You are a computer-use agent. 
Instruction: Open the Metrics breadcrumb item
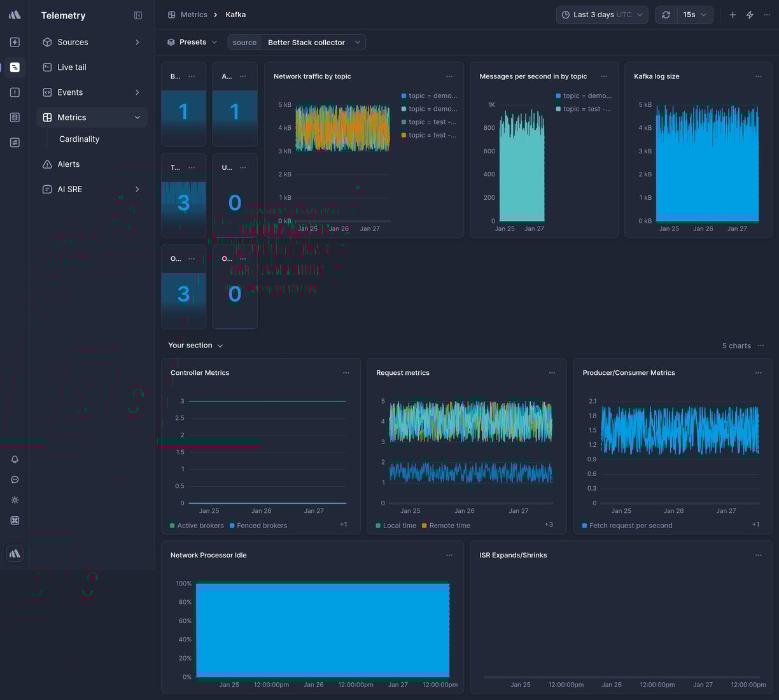[x=194, y=14]
